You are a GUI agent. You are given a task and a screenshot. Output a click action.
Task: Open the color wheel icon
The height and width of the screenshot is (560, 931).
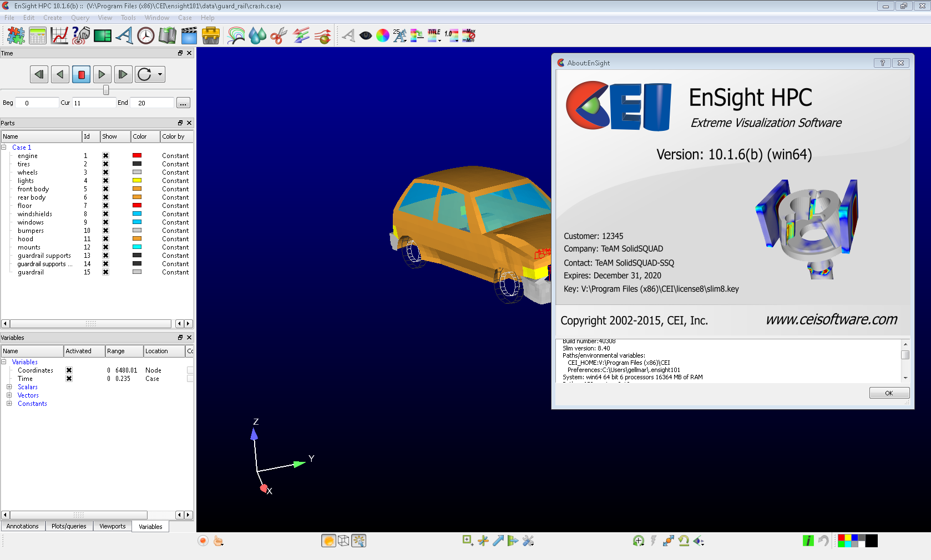tap(383, 35)
